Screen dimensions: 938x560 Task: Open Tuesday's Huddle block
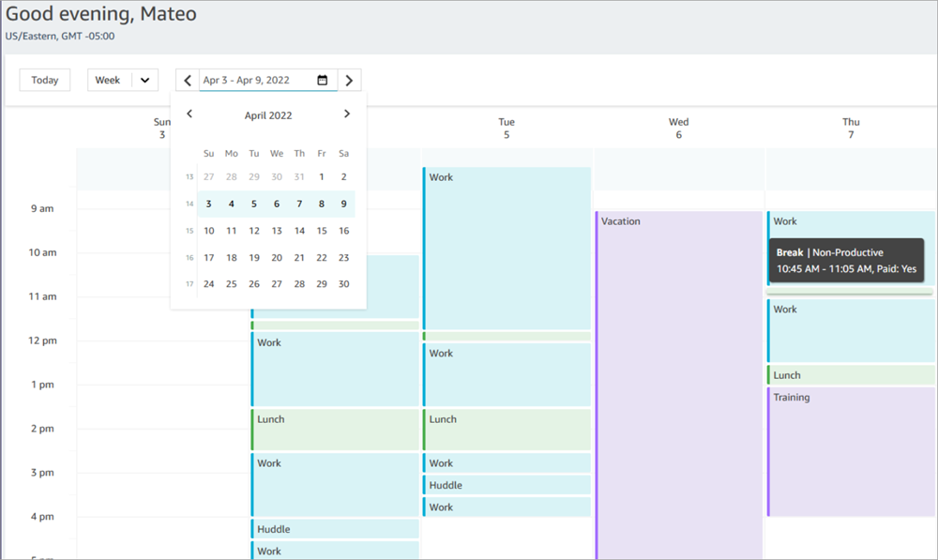point(507,485)
